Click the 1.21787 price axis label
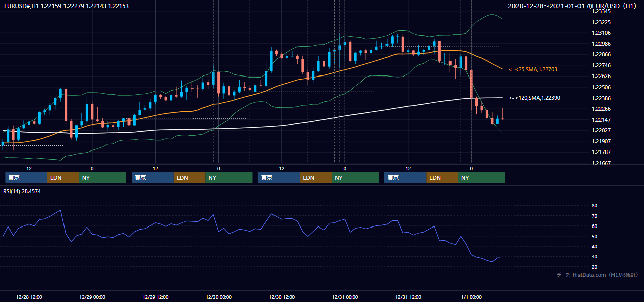 (601, 152)
